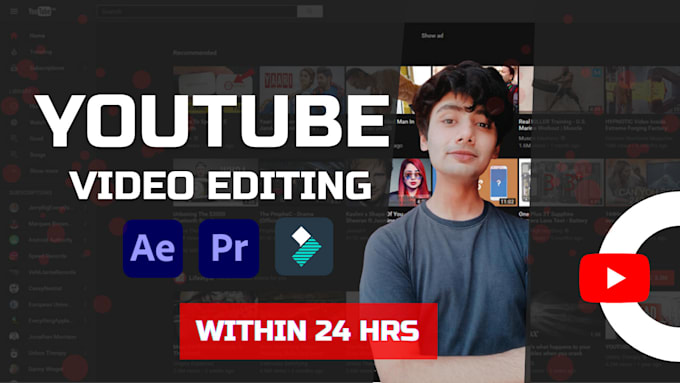
Task: Click the search button beside the search field
Action: [x=310, y=11]
